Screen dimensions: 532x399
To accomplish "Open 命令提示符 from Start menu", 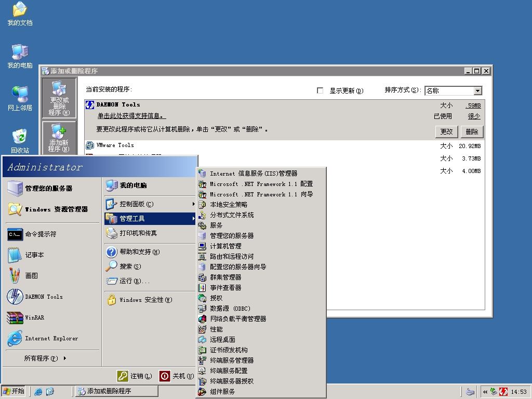I will [52, 234].
